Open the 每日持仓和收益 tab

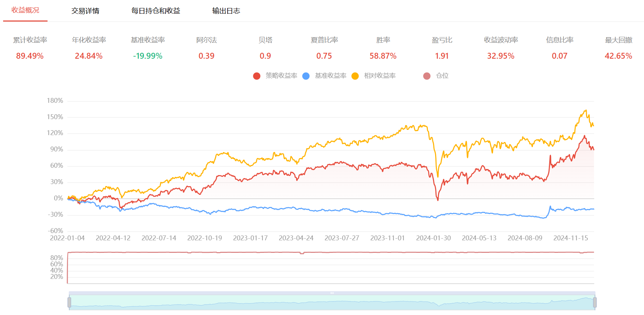(156, 11)
